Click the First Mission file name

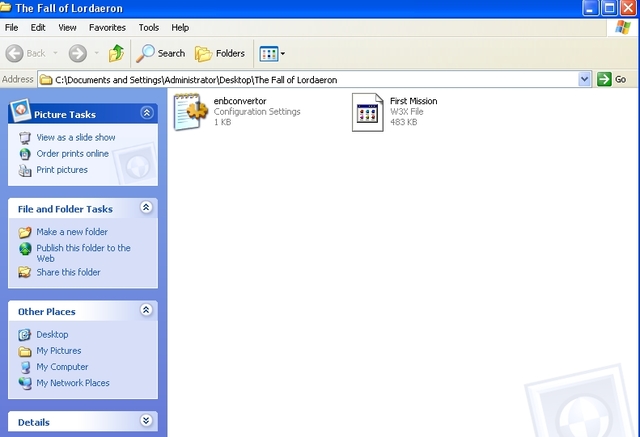(413, 101)
